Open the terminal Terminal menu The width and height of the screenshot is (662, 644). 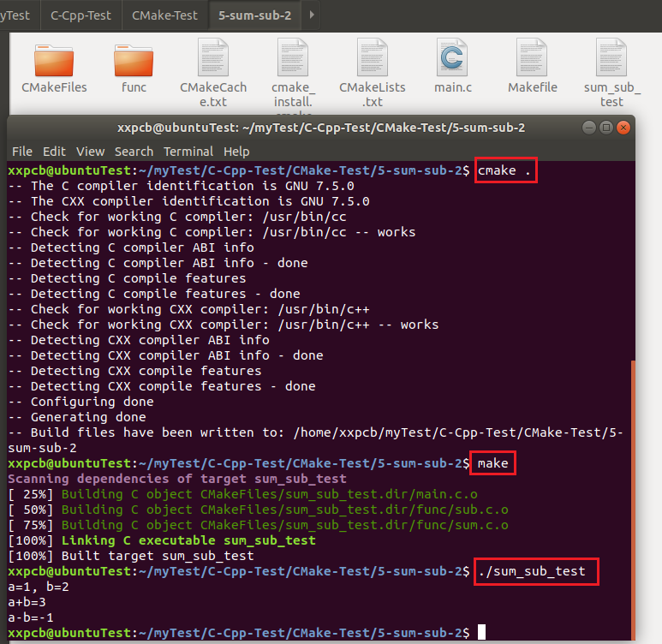tap(188, 152)
